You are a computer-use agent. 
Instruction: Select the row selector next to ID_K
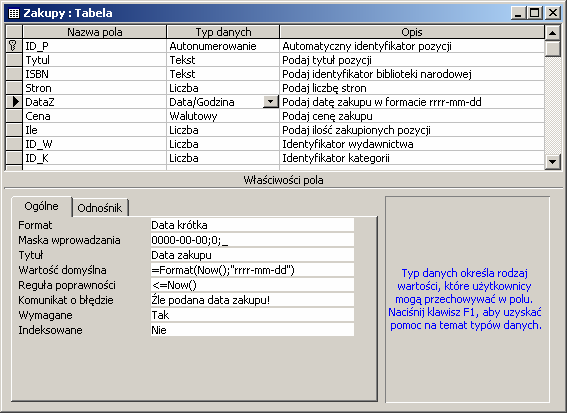[14, 158]
